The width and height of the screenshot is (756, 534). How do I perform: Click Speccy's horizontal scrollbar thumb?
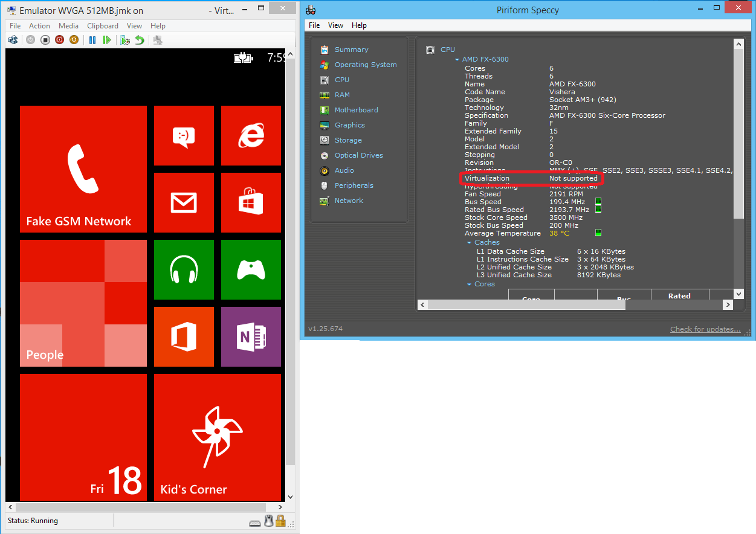coord(526,305)
